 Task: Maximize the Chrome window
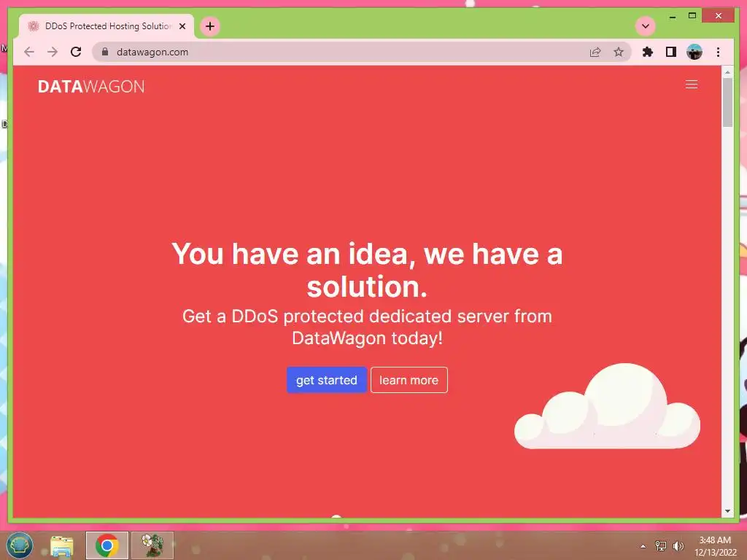(692, 16)
